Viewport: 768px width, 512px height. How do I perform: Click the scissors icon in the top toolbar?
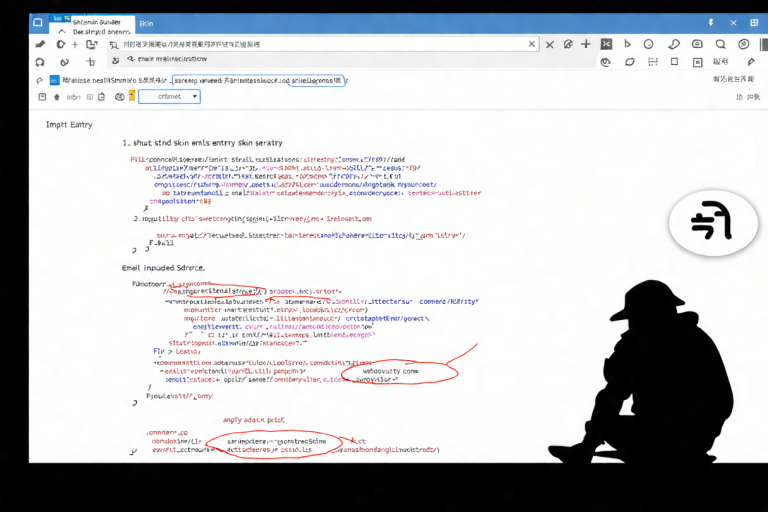pyautogui.click(x=606, y=44)
